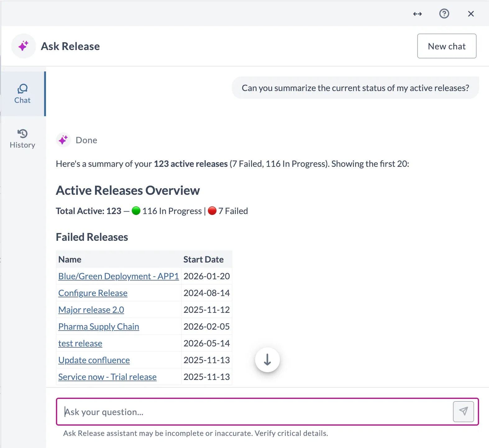Jump to bottom with down-arrow button
Screen dimensions: 489x448
267,360
